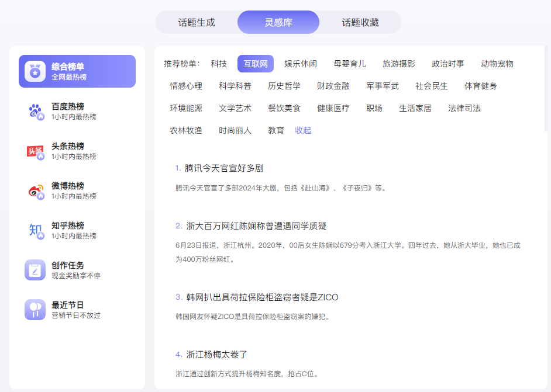Screen dimensions: 551x392
Task: Open topic 韩网扒出具荷拉保险柜盗窃者疑是ZICO
Action: coord(262,297)
